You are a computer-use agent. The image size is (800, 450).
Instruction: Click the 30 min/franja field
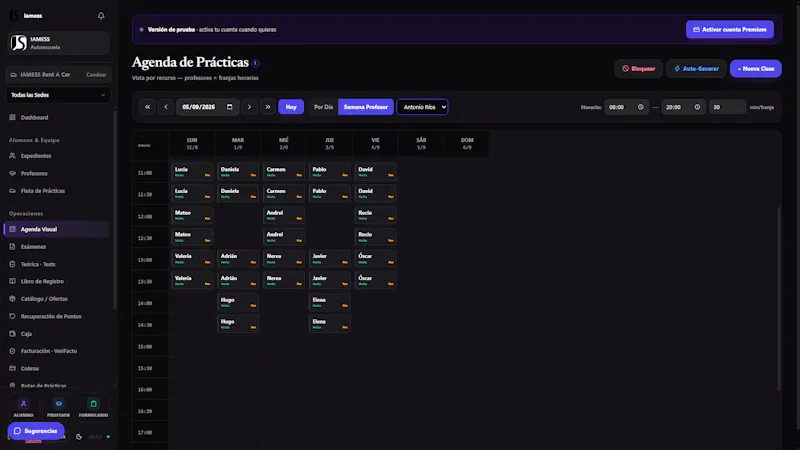(727, 107)
